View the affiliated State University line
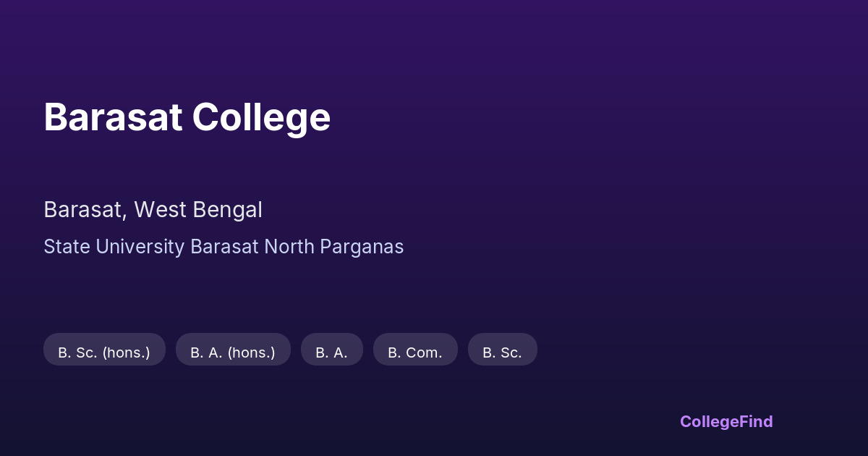The height and width of the screenshot is (456, 868). click(x=224, y=247)
